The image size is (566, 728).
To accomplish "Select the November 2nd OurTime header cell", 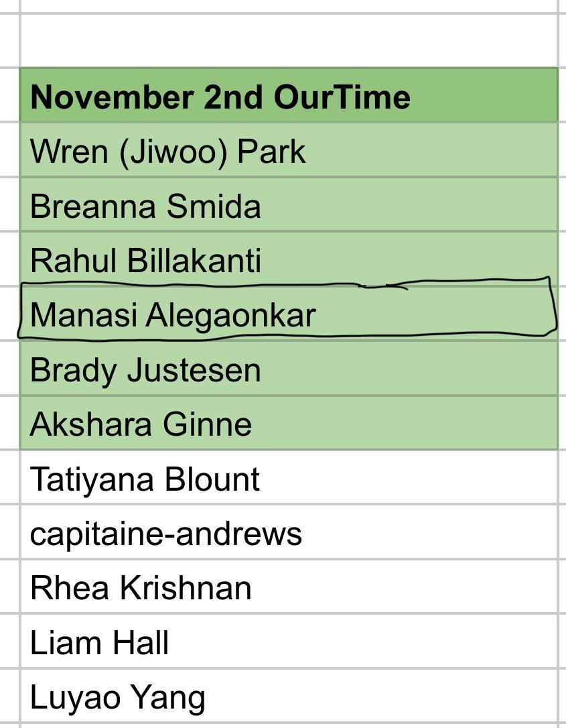I will (288, 95).
